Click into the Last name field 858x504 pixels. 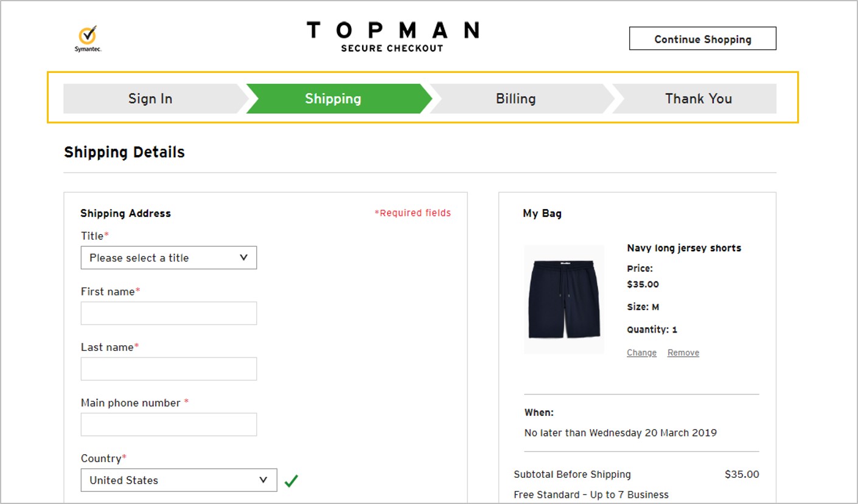[169, 368]
